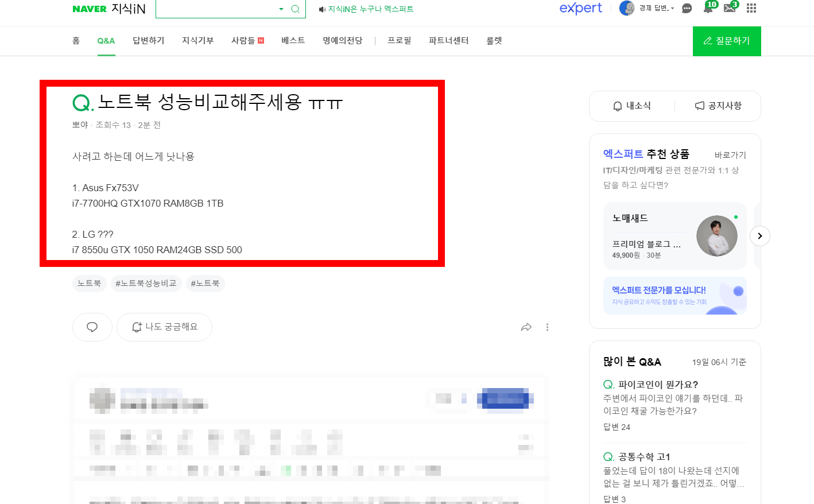Image resolution: width=814 pixels, height=504 pixels.
Task: Click the plain 노트북 category tag
Action: [x=90, y=284]
